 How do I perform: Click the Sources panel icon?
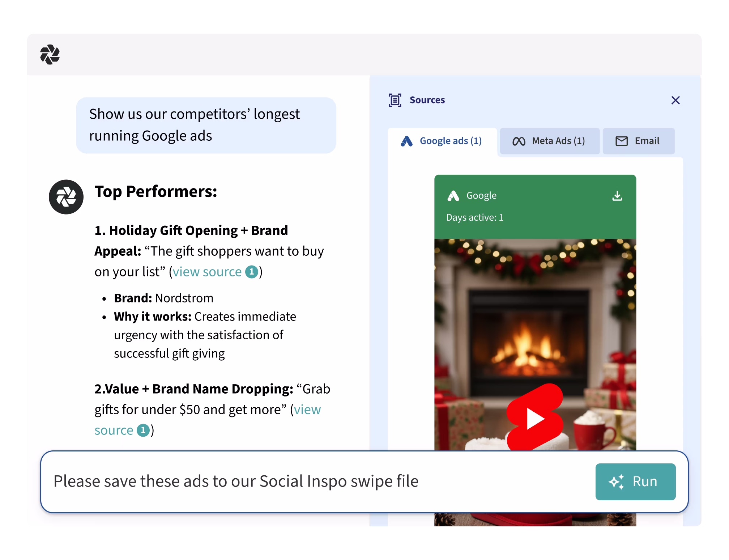click(x=395, y=100)
